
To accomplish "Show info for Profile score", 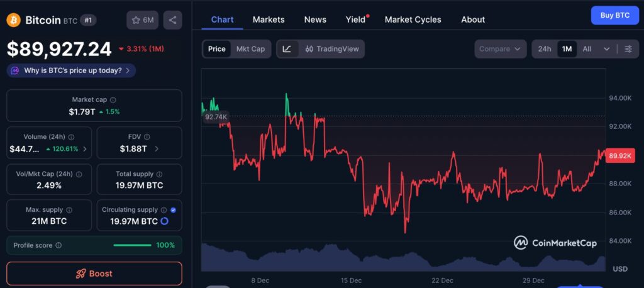I will tap(58, 245).
